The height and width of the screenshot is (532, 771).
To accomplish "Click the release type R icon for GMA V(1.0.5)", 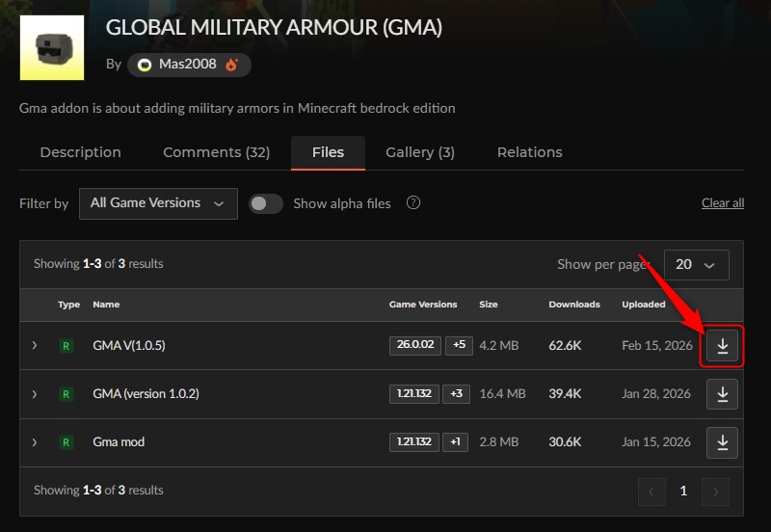I will [x=66, y=346].
